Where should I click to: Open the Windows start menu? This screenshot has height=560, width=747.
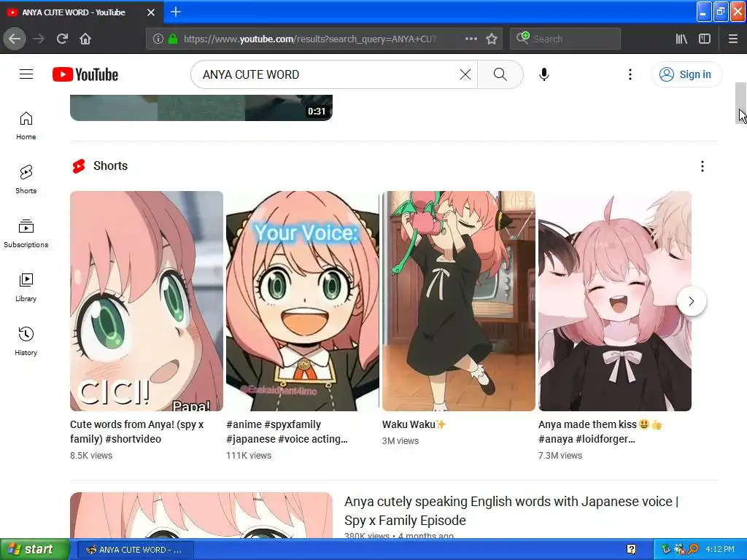pos(35,549)
